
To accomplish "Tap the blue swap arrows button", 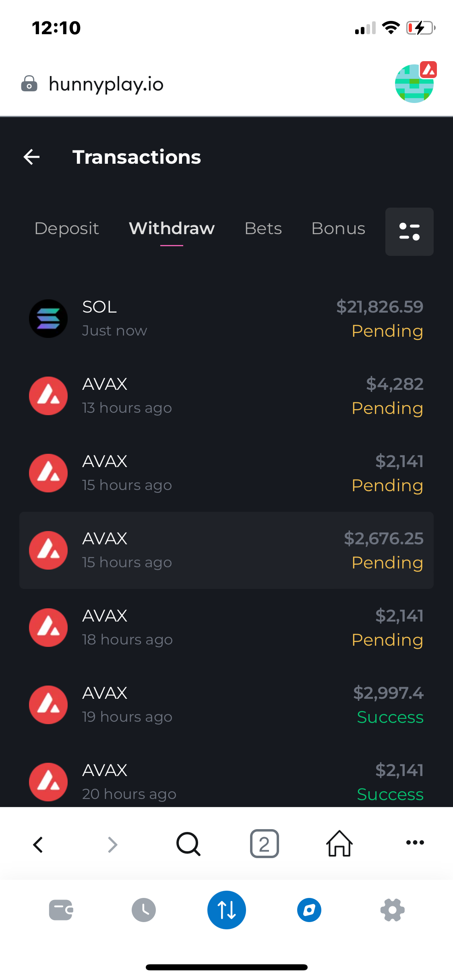I will click(x=227, y=910).
